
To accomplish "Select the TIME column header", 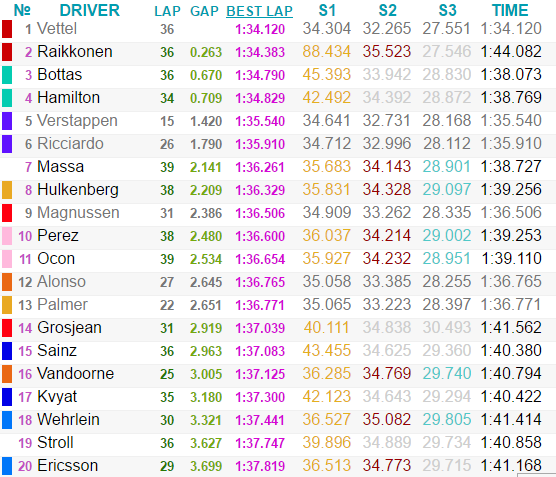I will coord(510,10).
